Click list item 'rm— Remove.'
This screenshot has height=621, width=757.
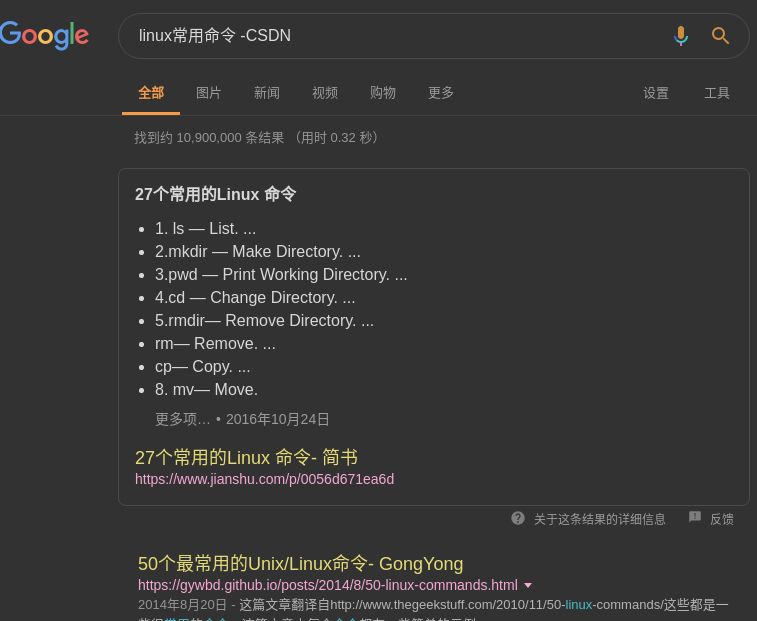click(215, 344)
